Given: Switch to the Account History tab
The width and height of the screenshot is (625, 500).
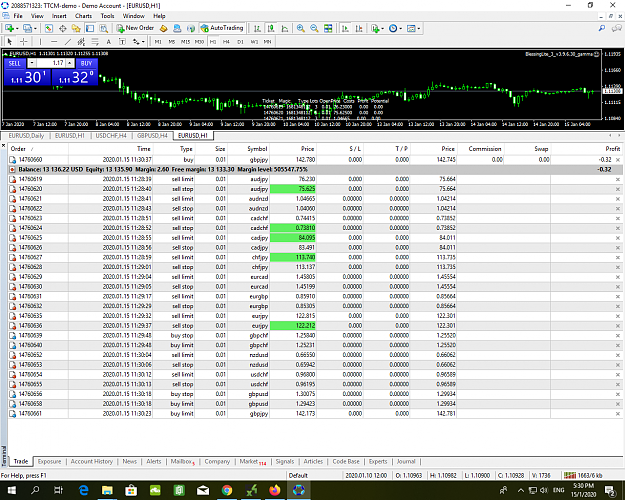Looking at the screenshot, I should point(92,461).
